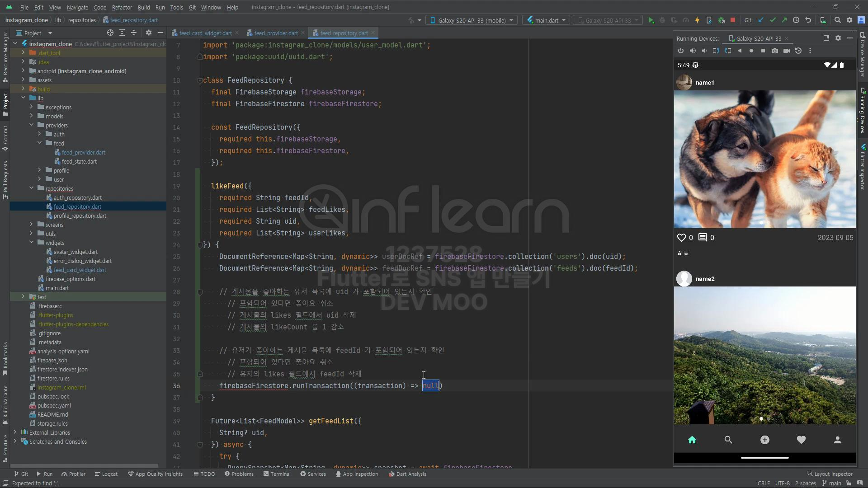The width and height of the screenshot is (868, 488).
Task: Tap favorites heart in app bottom navigation
Action: point(801,440)
